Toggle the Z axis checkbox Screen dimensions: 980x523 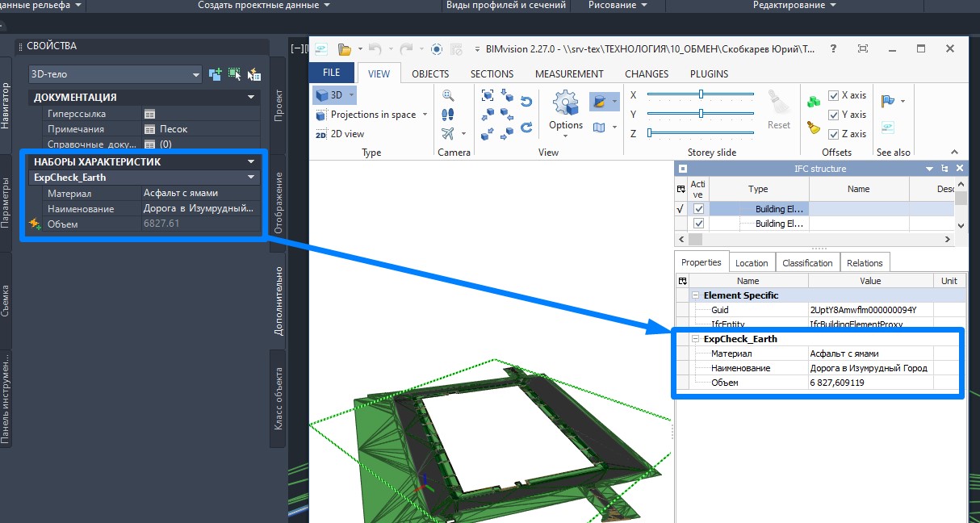click(833, 134)
